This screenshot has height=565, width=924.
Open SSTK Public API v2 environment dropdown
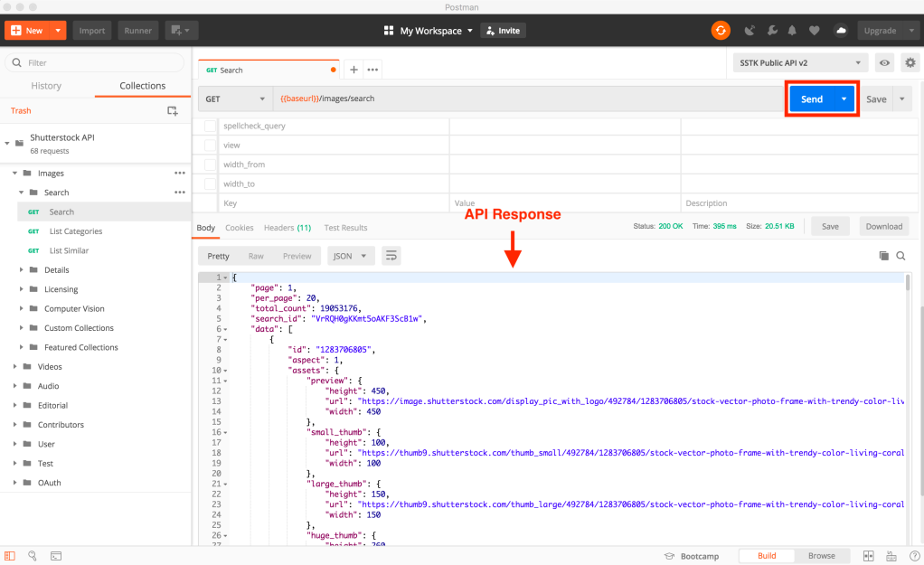(799, 63)
